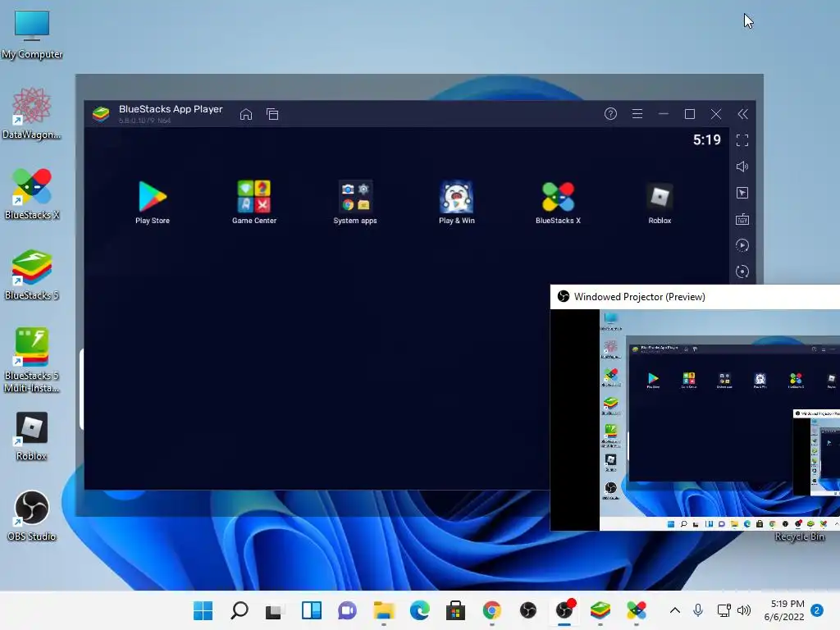Viewport: 840px width, 630px height.
Task: Select BlueStacks 5 desktop shortcut
Action: 32,274
